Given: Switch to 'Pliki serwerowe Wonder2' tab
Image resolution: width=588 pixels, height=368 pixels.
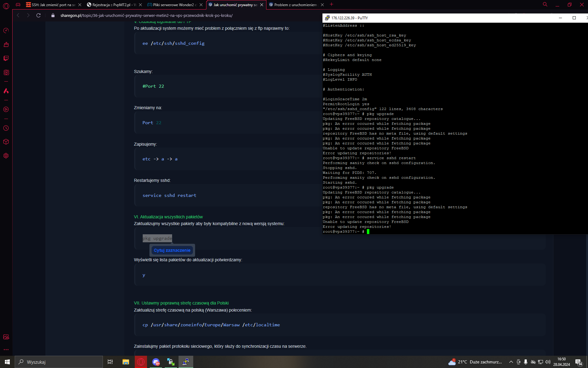Looking at the screenshot, I should 173,5.
